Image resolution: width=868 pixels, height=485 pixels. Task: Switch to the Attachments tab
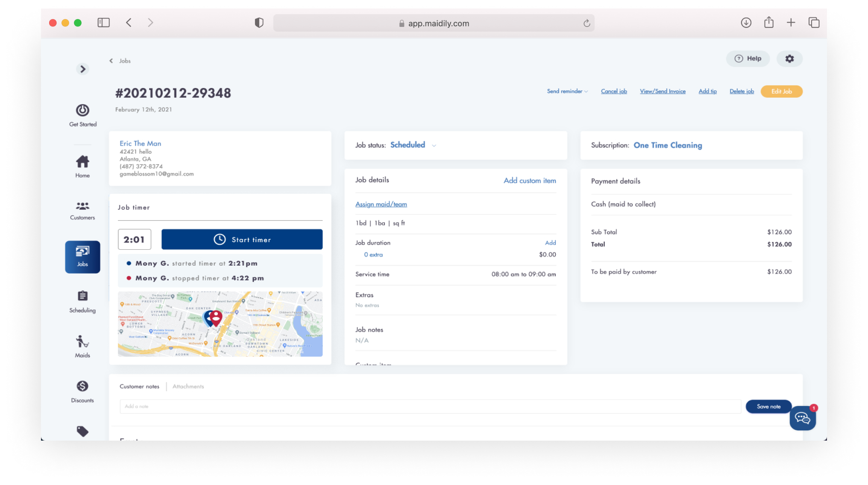click(x=188, y=386)
